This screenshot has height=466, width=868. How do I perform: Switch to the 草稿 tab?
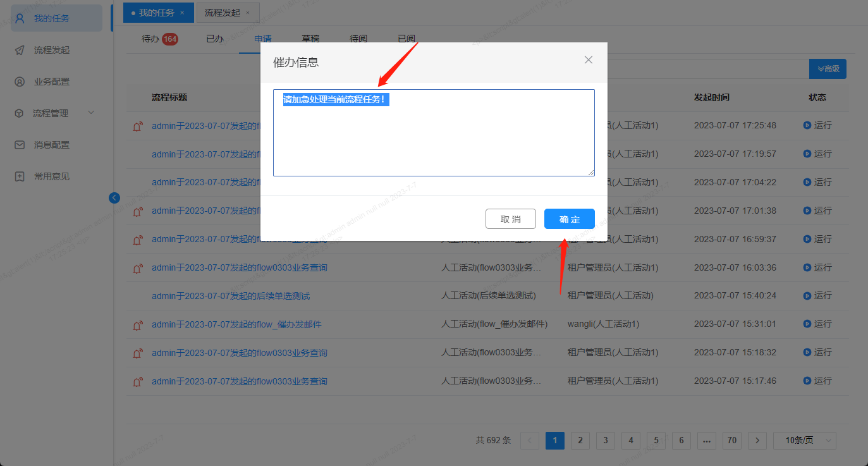pos(310,38)
